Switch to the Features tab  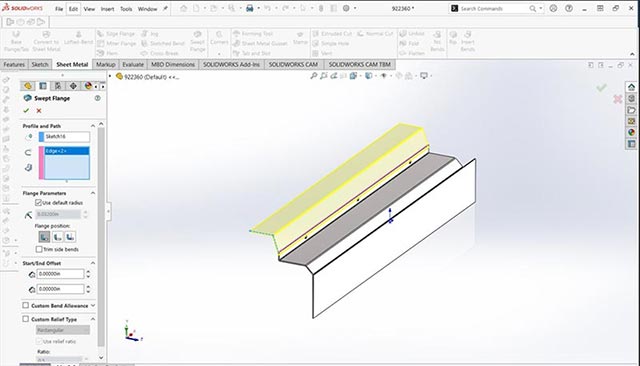(14, 64)
